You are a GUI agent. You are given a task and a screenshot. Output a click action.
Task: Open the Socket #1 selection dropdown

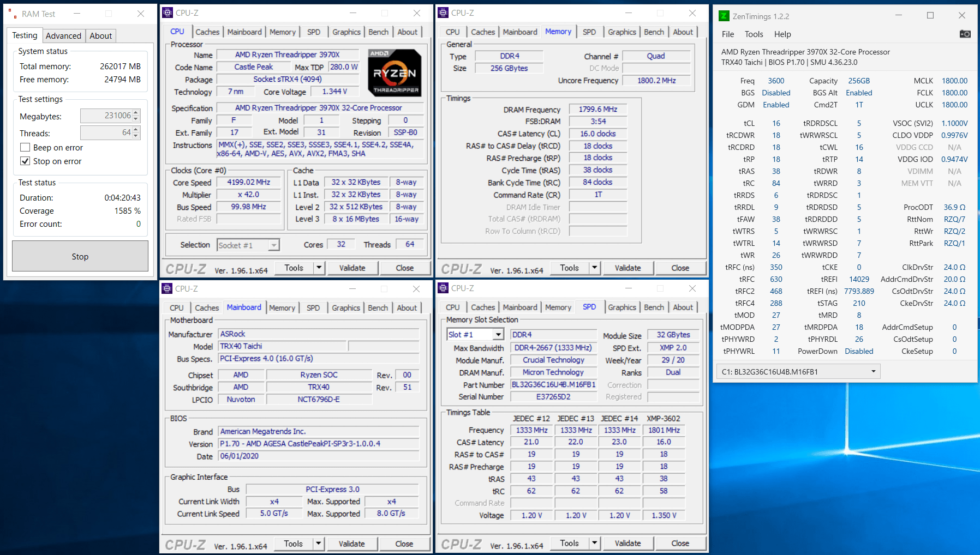click(x=274, y=245)
